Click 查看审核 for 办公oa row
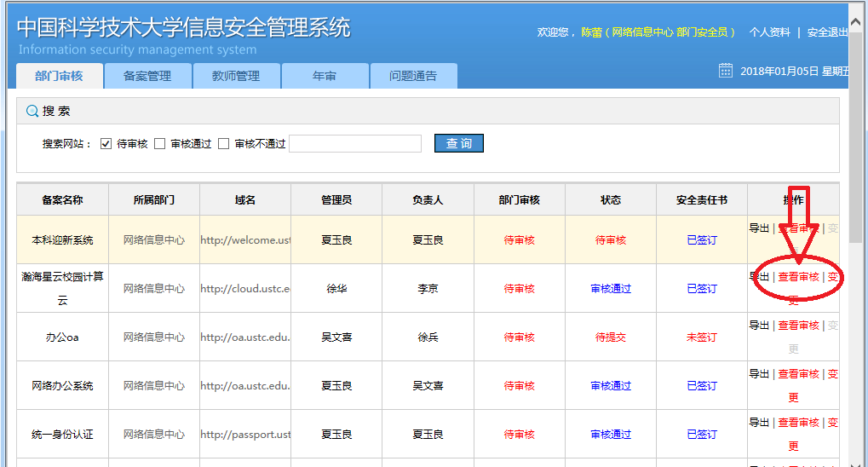Image resolution: width=868 pixels, height=467 pixels. [x=799, y=326]
